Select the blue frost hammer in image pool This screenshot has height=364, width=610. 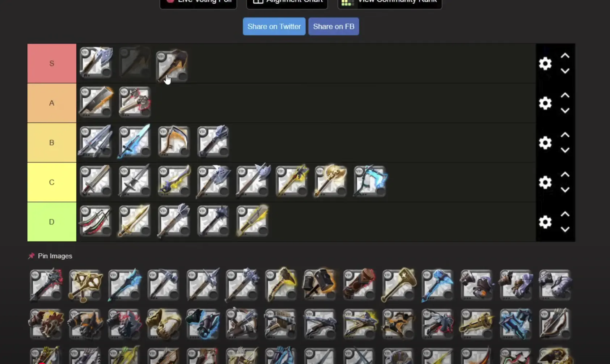437,285
